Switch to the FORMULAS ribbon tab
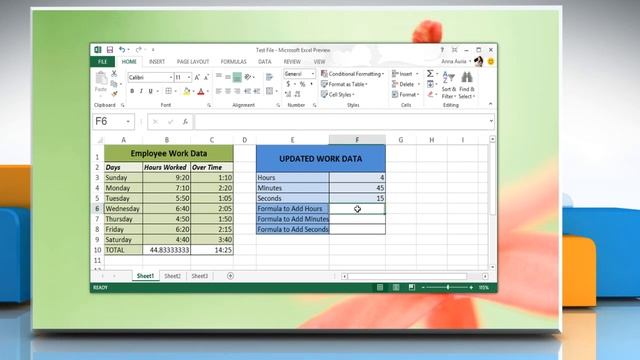Screen dimensions: 640x360 tap(233, 62)
